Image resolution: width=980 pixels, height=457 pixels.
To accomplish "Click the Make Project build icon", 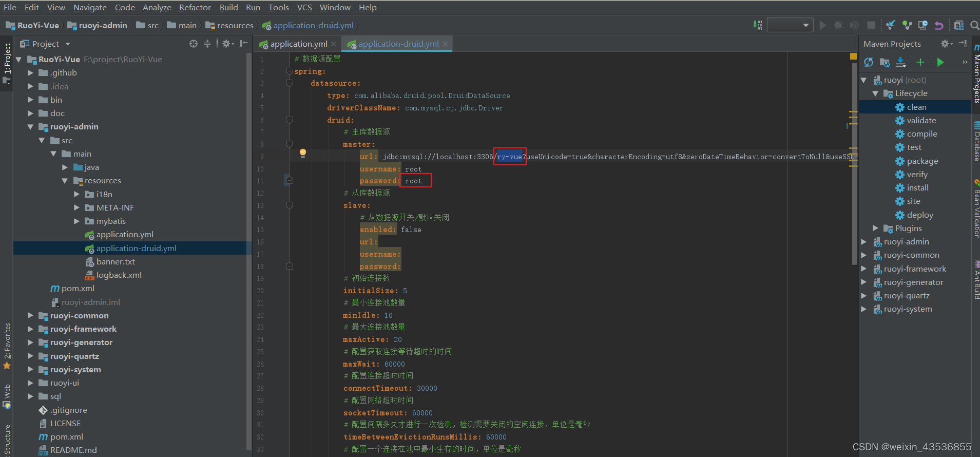I will click(x=758, y=25).
